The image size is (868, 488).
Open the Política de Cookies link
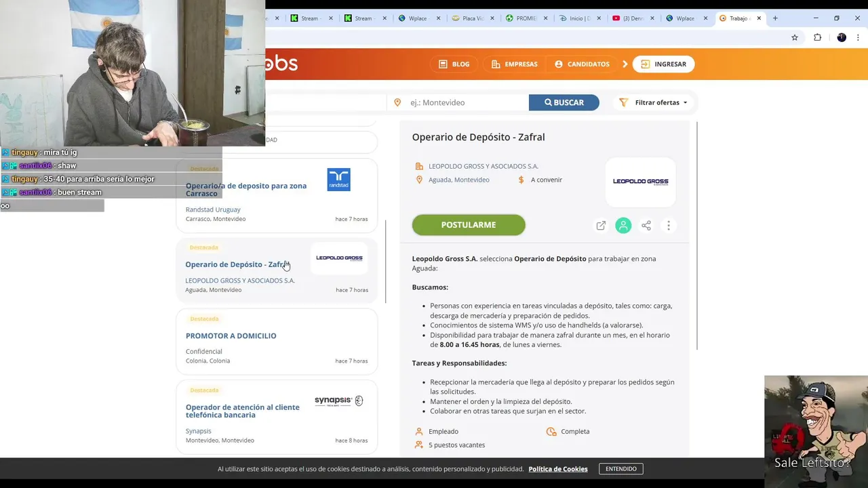pyautogui.click(x=558, y=469)
